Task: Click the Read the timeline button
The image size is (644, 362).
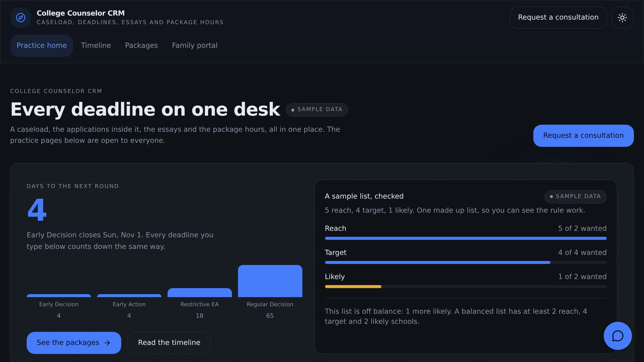Action: 169,343
